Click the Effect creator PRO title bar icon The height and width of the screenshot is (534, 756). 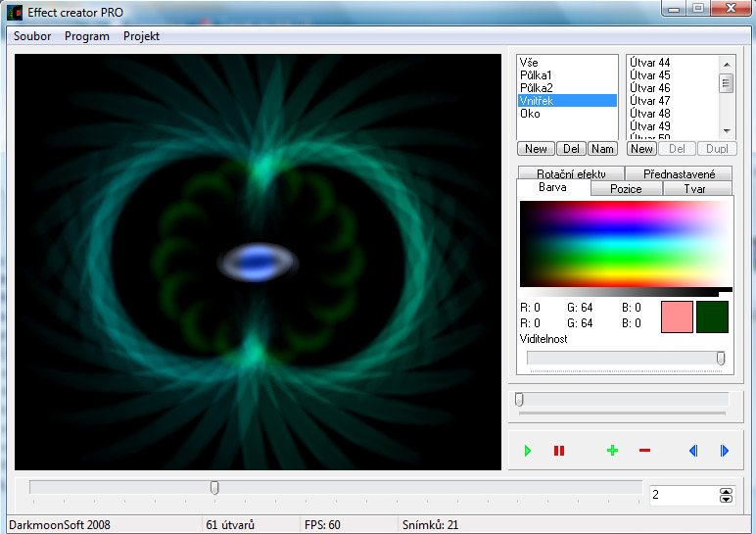15,13
